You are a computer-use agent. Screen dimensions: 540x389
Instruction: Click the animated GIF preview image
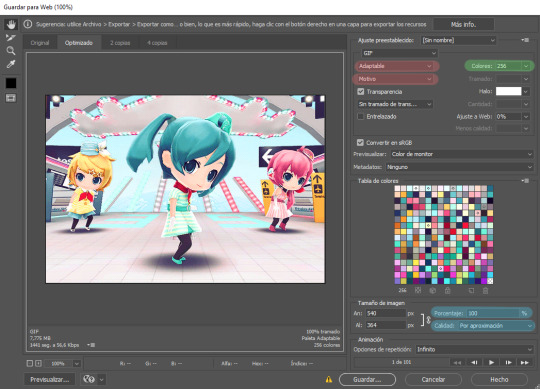[x=185, y=189]
